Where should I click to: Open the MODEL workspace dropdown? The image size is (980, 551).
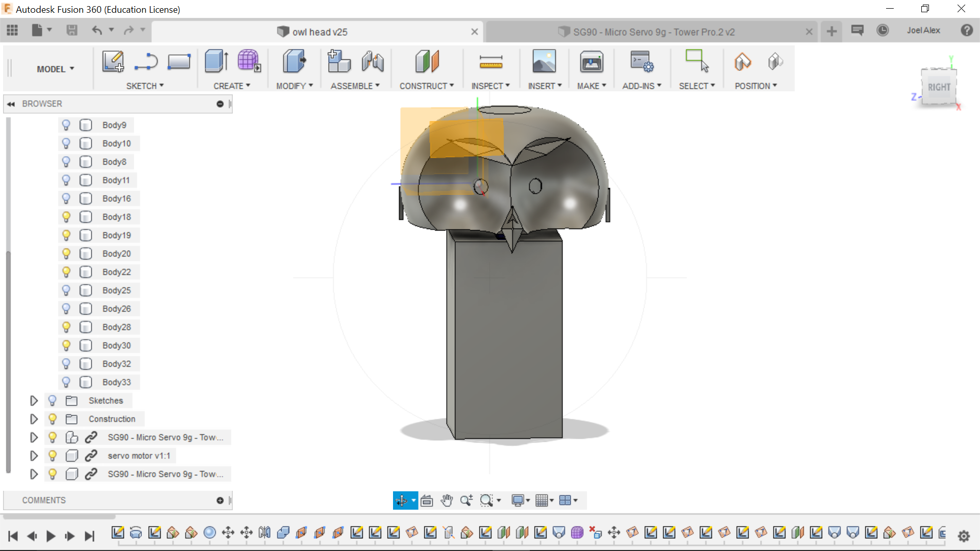pos(56,69)
